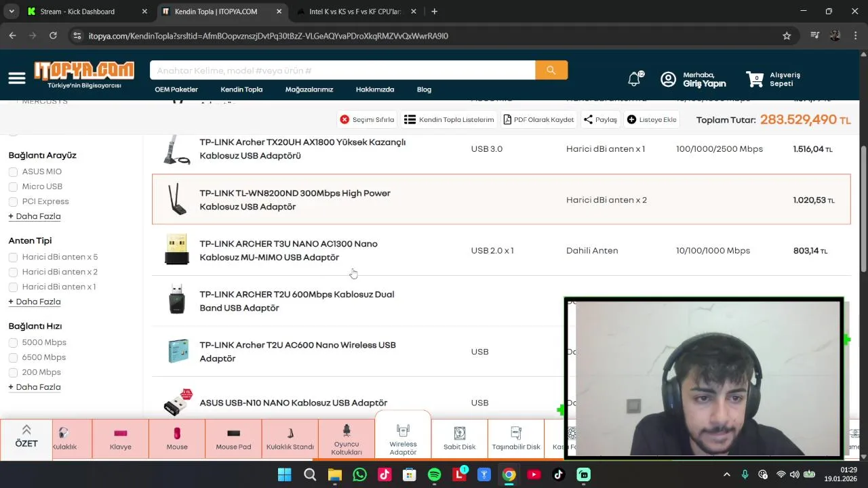Check Harici dBi anten x 1 filter
This screenshot has height=488, width=868.
coord(13,287)
